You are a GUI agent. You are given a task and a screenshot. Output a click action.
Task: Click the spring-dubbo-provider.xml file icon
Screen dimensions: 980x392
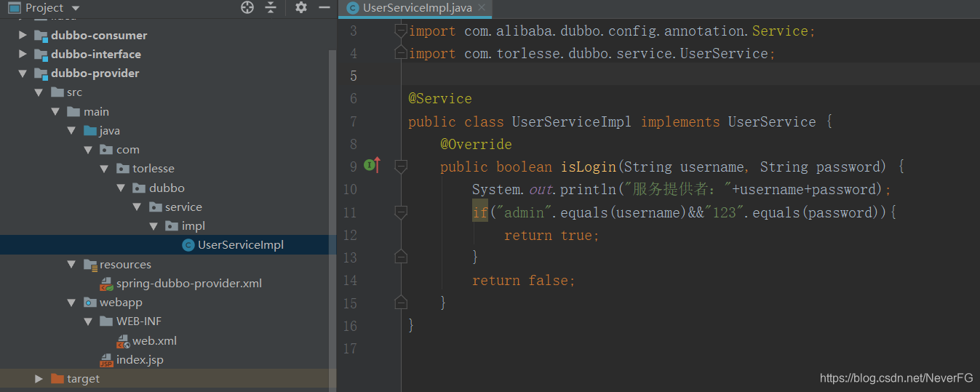point(106,284)
